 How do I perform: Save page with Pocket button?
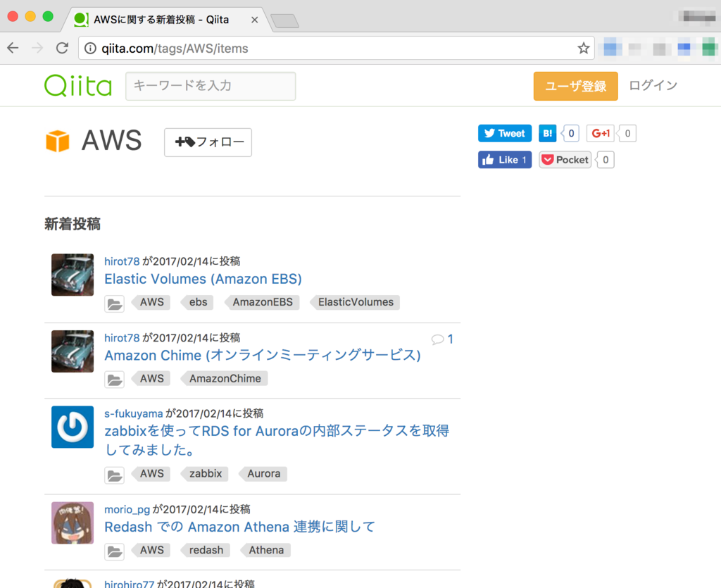click(x=565, y=160)
